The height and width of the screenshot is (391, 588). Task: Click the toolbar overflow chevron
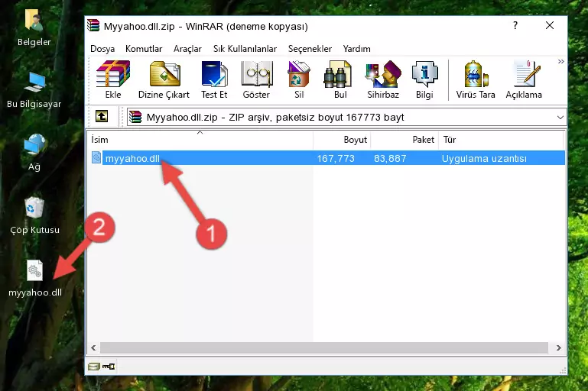point(560,62)
